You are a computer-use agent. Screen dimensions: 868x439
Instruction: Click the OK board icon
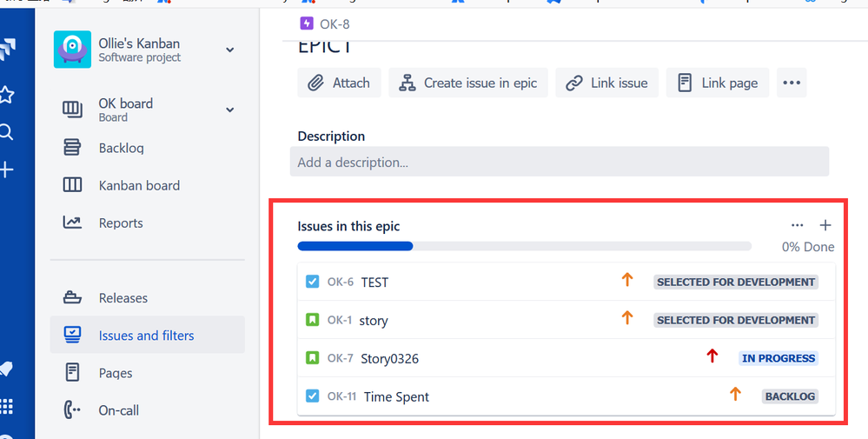click(x=72, y=110)
